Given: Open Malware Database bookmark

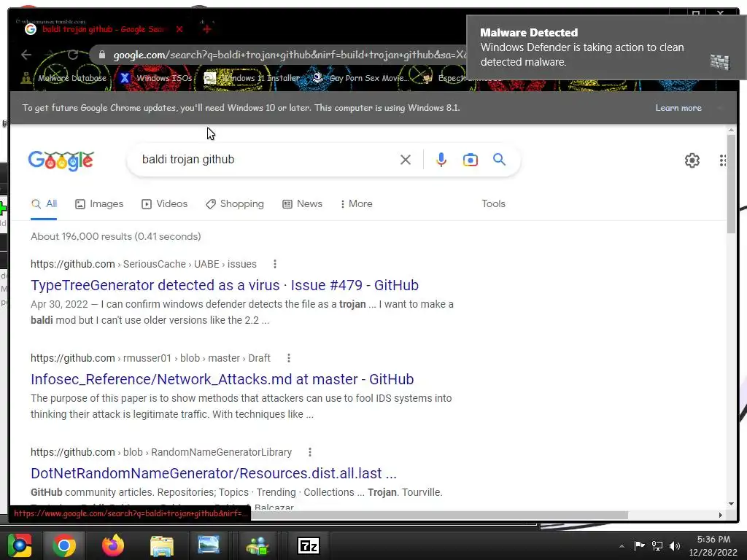Looking at the screenshot, I should pos(65,78).
